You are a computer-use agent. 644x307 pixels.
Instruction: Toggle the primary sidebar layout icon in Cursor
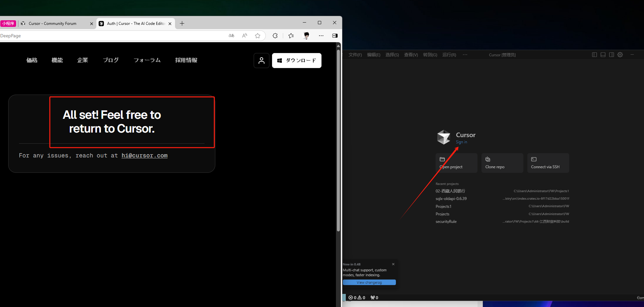(595, 55)
